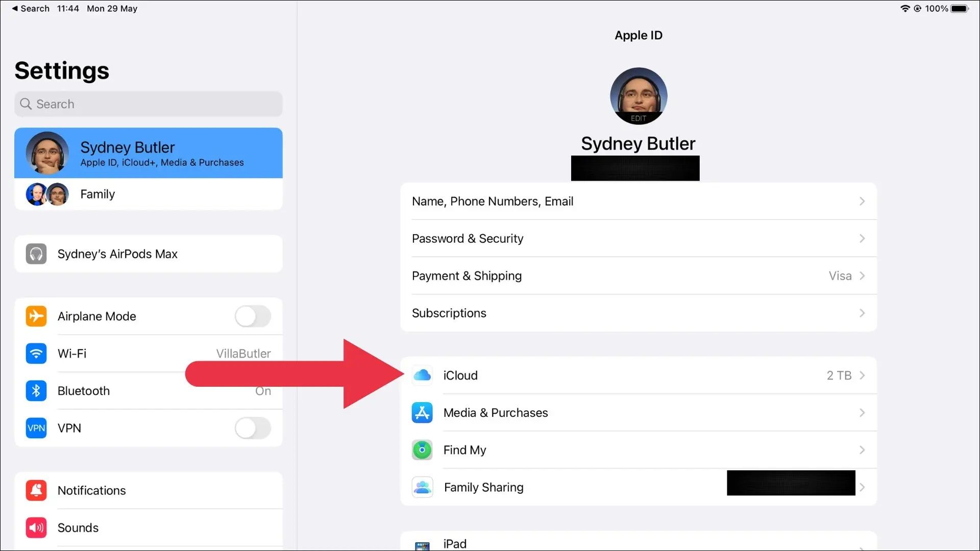Image resolution: width=980 pixels, height=551 pixels.
Task: Toggle VPN on
Action: (x=253, y=428)
